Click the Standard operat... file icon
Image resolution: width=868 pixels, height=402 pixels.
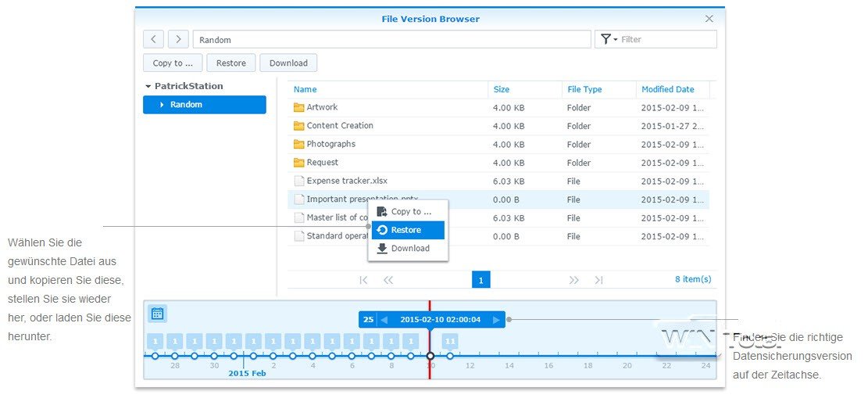(299, 236)
